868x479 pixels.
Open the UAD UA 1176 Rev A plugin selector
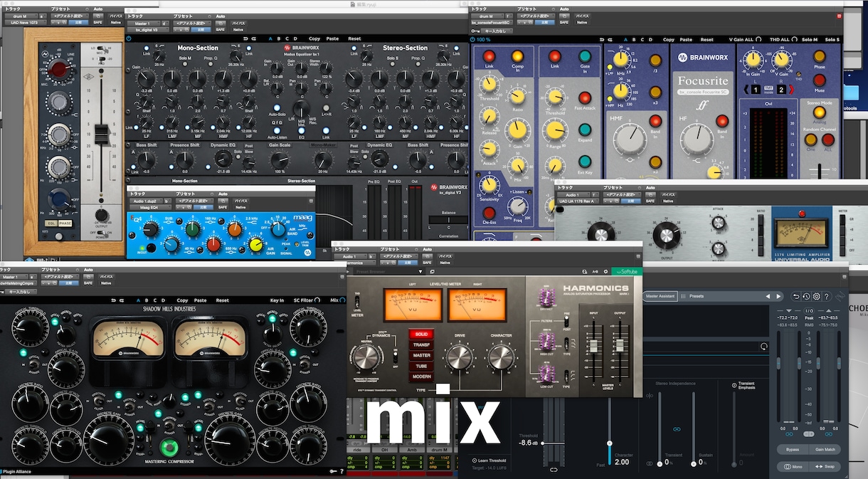pyautogui.click(x=577, y=201)
